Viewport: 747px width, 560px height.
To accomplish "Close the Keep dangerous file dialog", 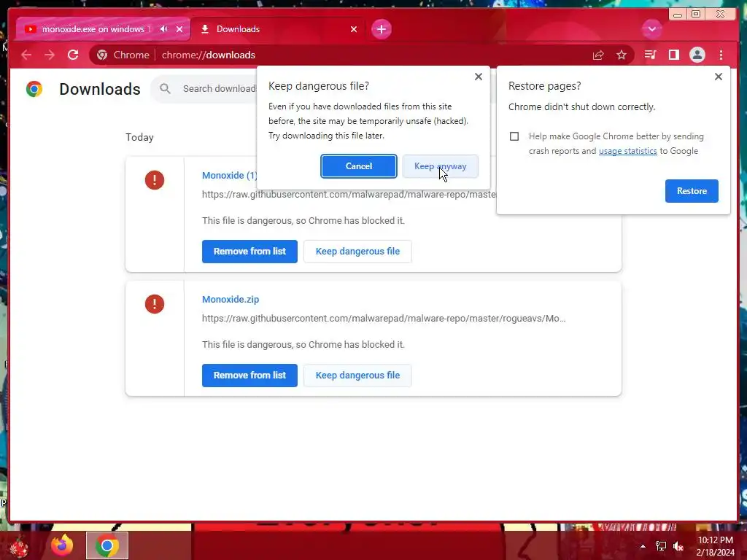I will pos(479,77).
